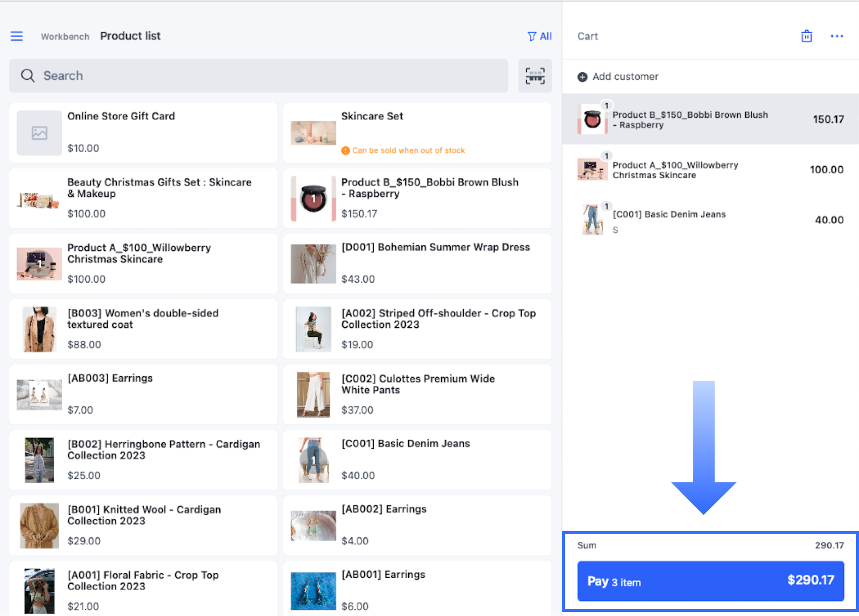Open cart more options menu
This screenshot has width=859, height=616.
point(837,36)
